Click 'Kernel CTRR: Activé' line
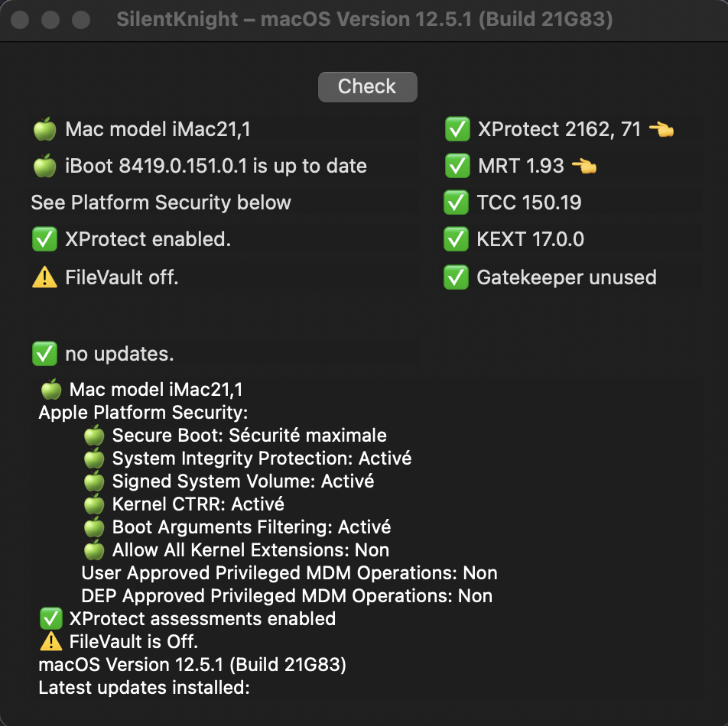 tap(198, 504)
